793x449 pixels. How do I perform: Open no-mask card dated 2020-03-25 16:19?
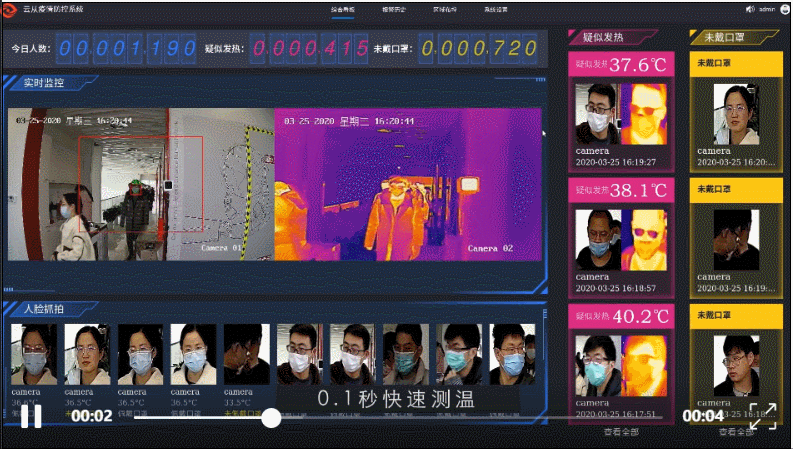point(736,238)
